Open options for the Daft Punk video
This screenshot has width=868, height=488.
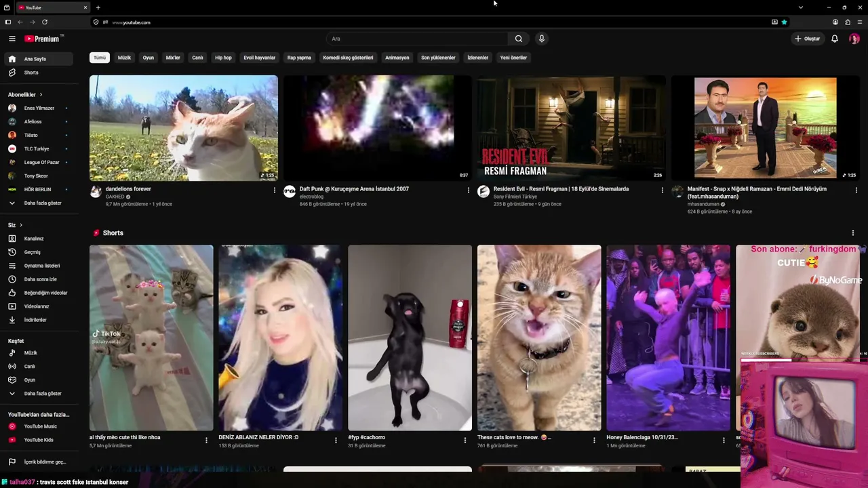(468, 190)
